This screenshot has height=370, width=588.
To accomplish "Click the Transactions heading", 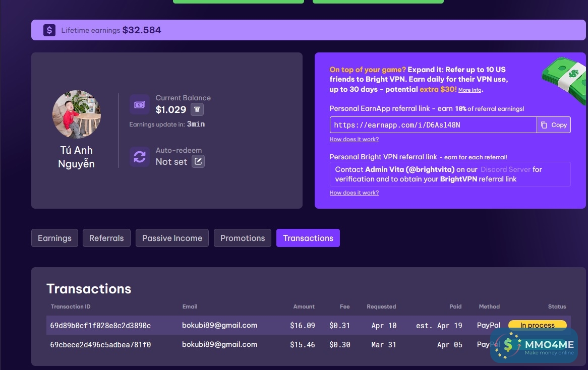I will click(89, 289).
